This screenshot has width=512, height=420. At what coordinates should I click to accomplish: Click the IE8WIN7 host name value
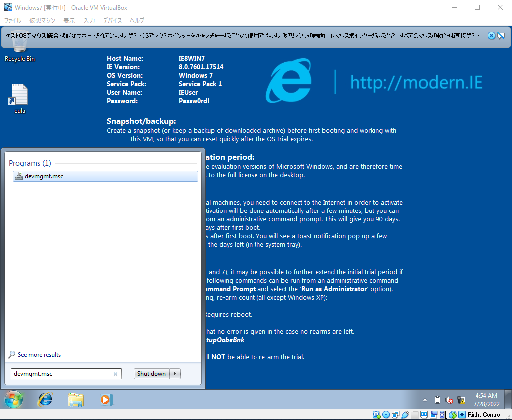pos(191,58)
